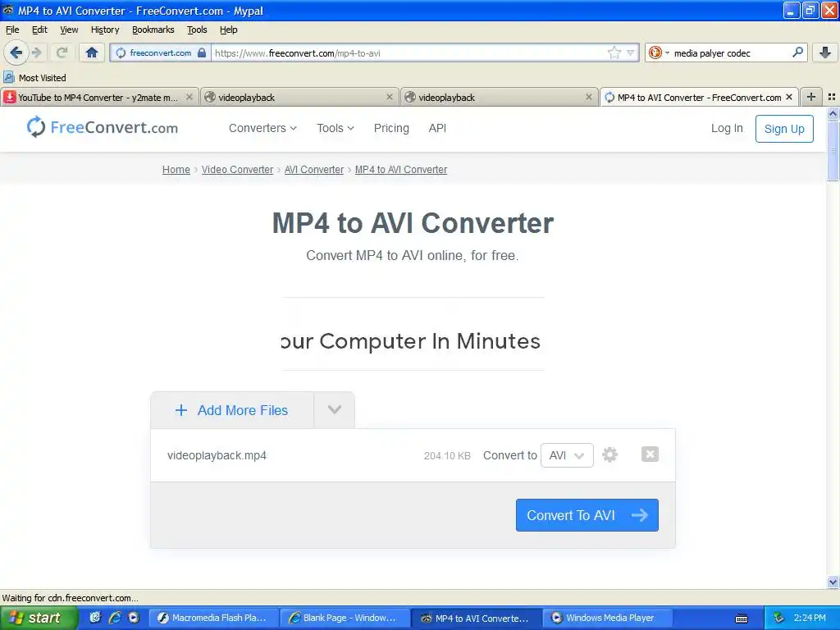
Task: Open the History menu
Action: point(105,30)
